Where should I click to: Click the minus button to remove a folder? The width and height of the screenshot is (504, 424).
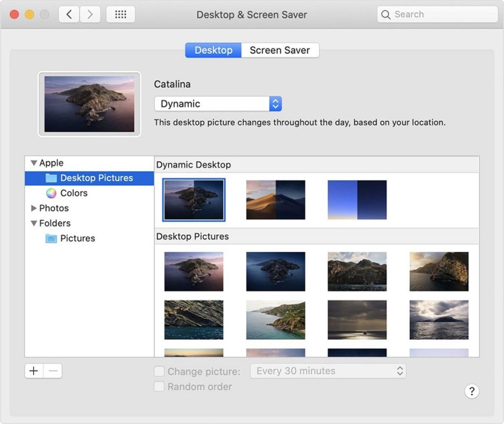pyautogui.click(x=53, y=371)
